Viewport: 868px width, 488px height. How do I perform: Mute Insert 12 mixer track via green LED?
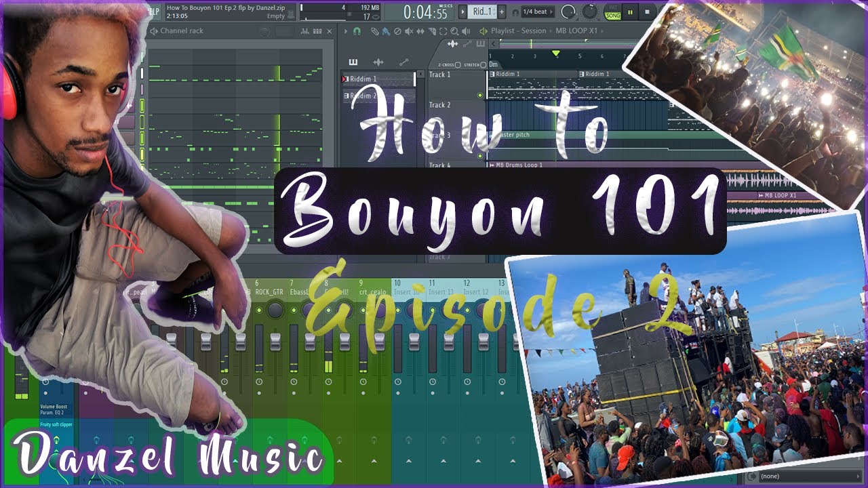pyautogui.click(x=467, y=310)
